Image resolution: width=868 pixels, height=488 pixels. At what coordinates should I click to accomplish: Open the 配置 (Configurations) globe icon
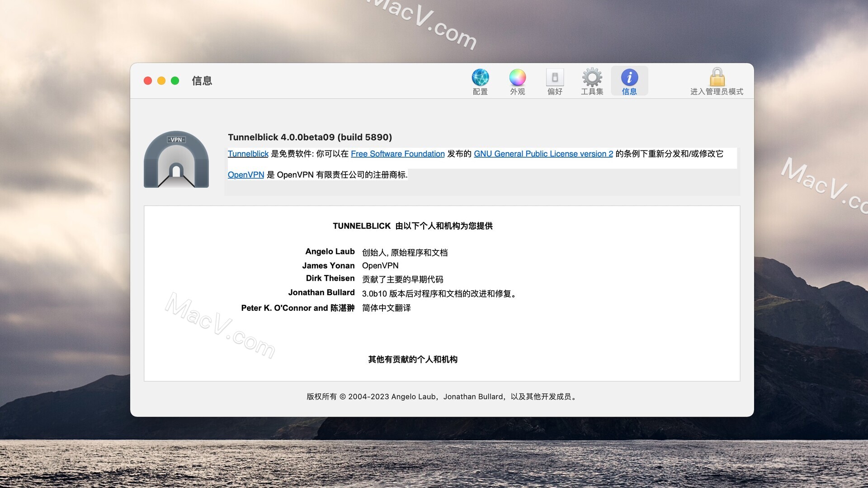[480, 81]
